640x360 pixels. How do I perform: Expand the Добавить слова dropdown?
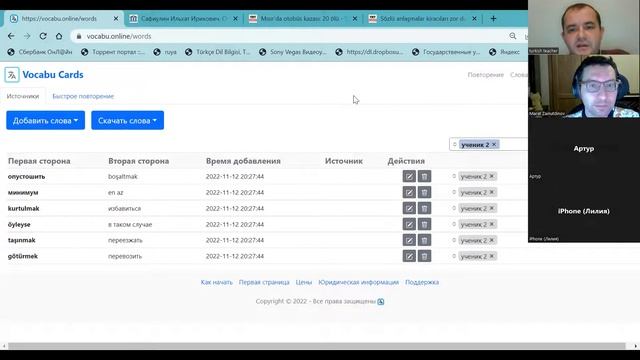tap(45, 120)
